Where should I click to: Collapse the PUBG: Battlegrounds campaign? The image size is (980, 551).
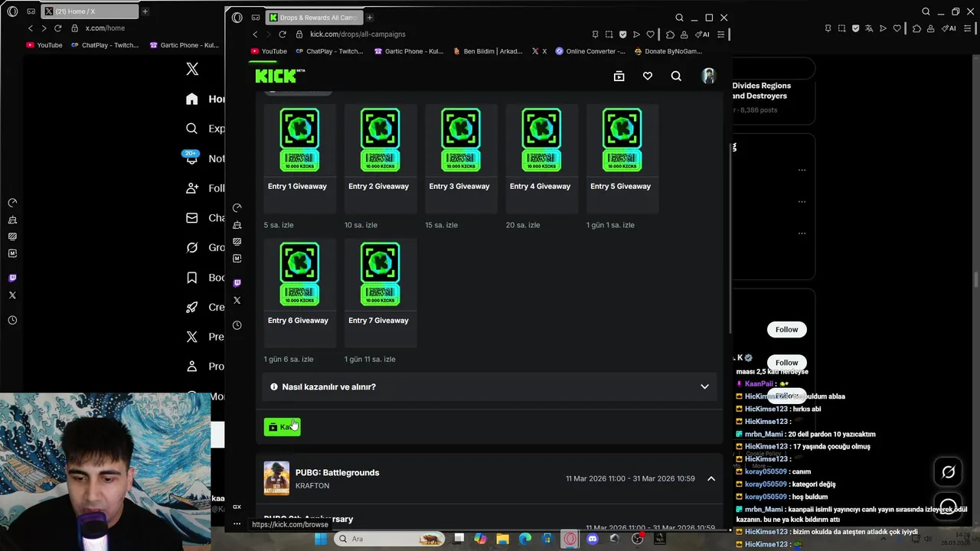click(x=711, y=479)
